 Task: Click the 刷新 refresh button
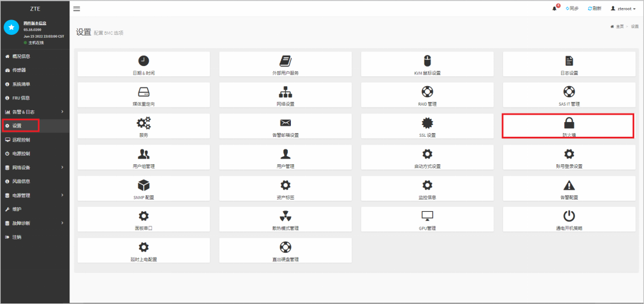click(x=595, y=9)
